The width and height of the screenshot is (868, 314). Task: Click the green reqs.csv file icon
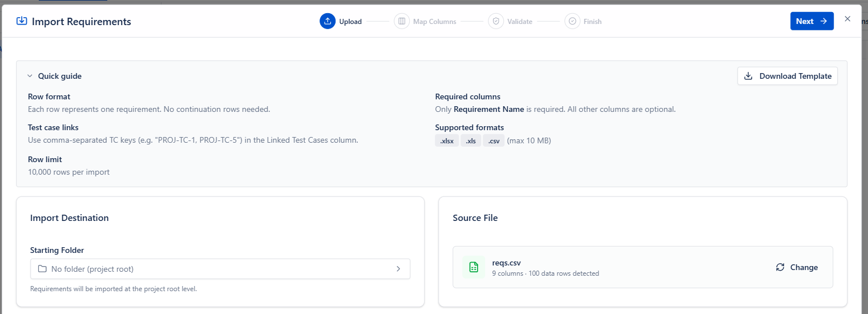(x=473, y=267)
